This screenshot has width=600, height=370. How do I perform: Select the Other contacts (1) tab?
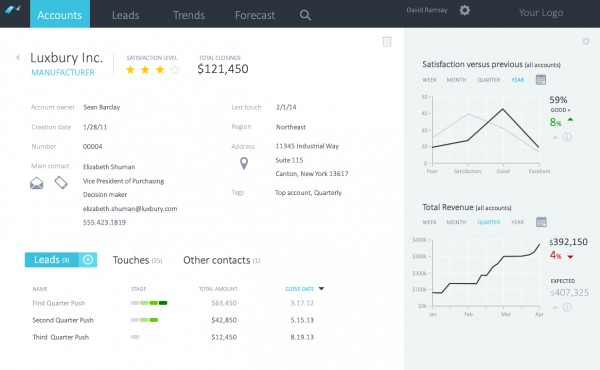click(x=222, y=260)
